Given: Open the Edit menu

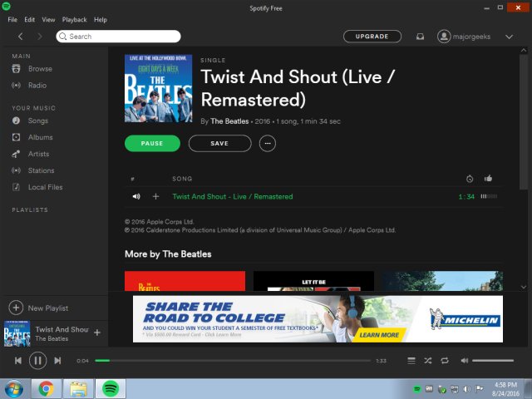Looking at the screenshot, I should point(30,20).
